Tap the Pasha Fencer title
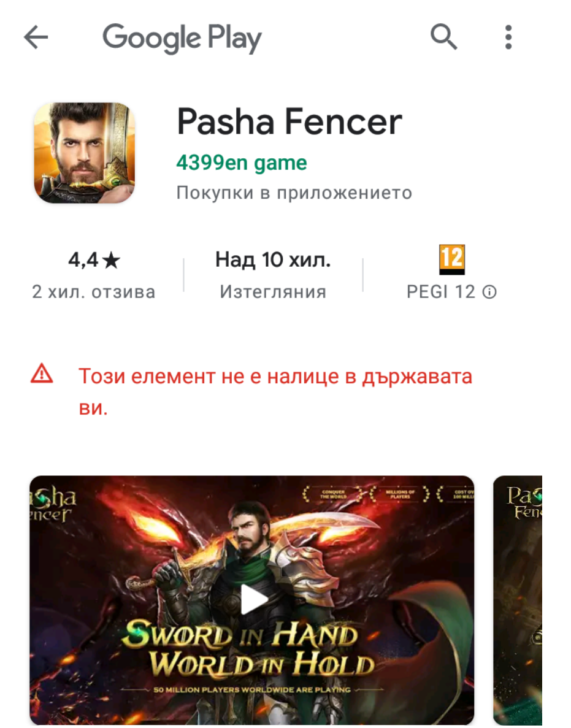Screen dimensions: 571x728 click(x=289, y=121)
